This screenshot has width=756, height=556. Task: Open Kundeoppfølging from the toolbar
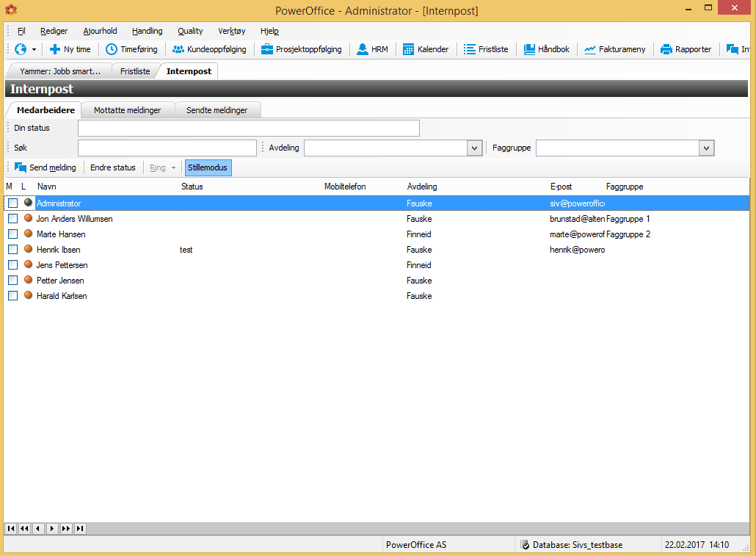(x=209, y=49)
